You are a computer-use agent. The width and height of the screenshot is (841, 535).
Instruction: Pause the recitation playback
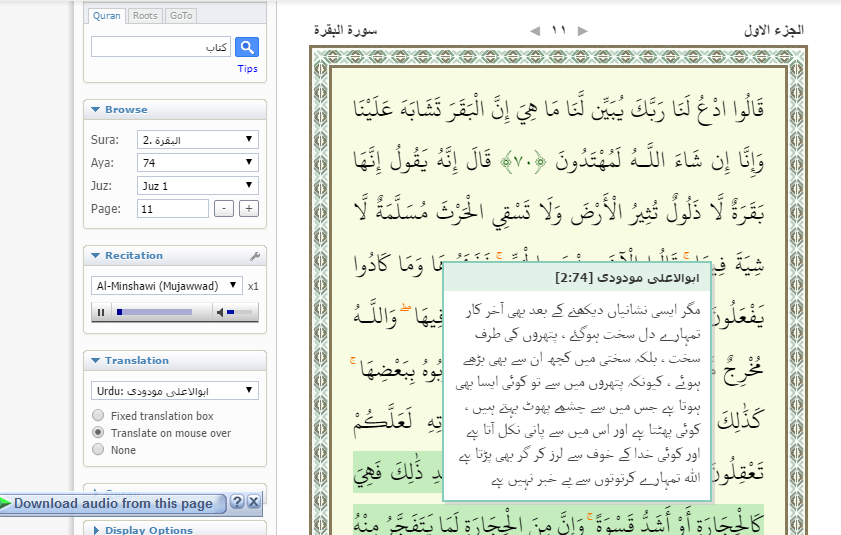click(101, 313)
